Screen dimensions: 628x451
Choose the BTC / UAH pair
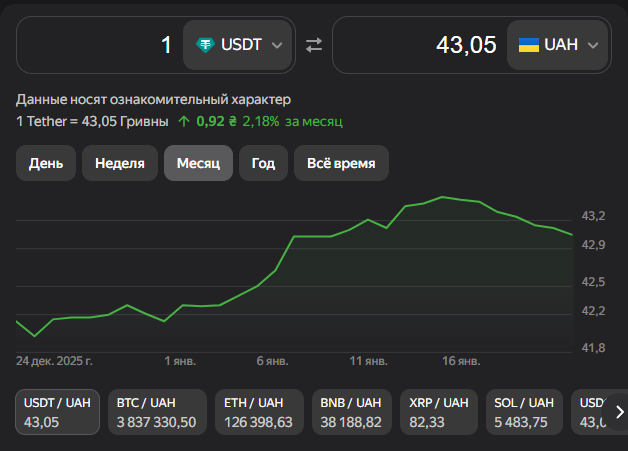[x=156, y=412]
